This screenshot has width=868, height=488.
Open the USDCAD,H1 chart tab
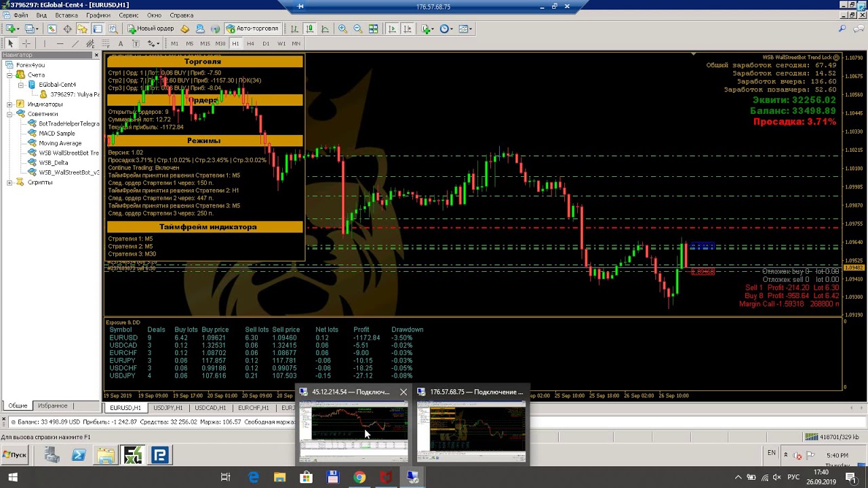tap(210, 408)
